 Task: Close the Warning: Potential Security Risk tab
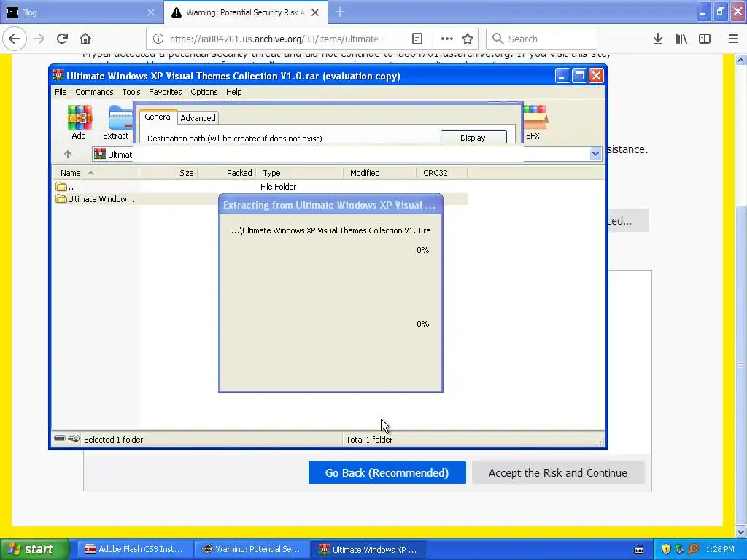(315, 12)
